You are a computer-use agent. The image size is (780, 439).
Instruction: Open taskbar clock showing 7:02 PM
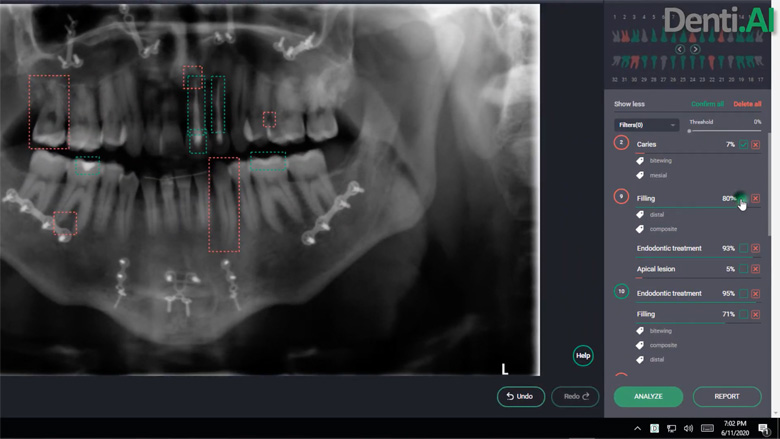735,428
